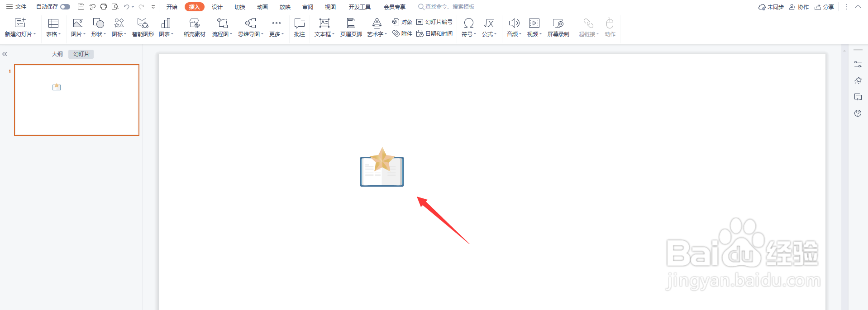Select the 插入 ribbon tab
The width and height of the screenshot is (868, 310).
coord(195,7)
